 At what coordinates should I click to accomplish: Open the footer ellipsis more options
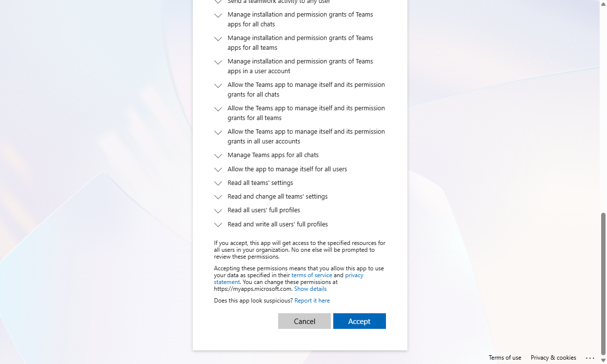[590, 358]
